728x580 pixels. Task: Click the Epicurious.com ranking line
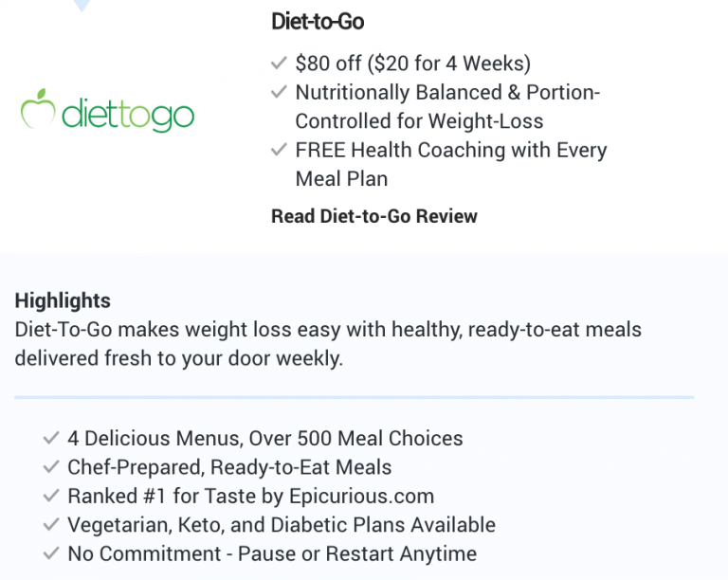[x=250, y=496]
